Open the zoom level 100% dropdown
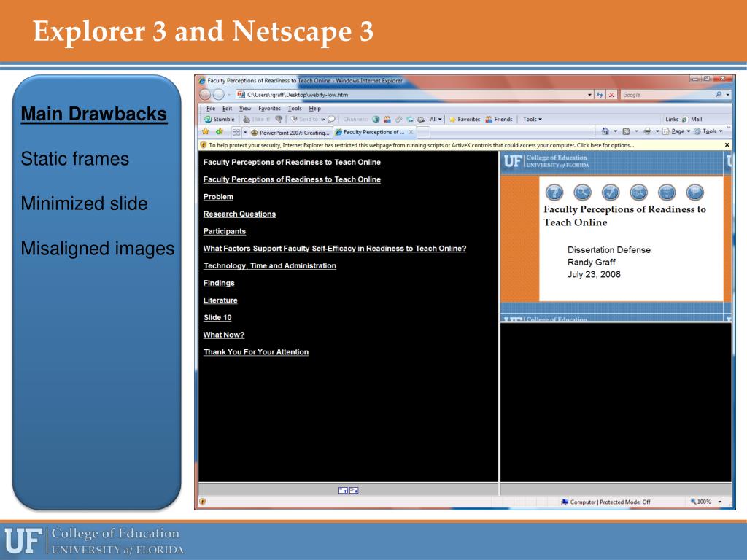 coord(719,502)
